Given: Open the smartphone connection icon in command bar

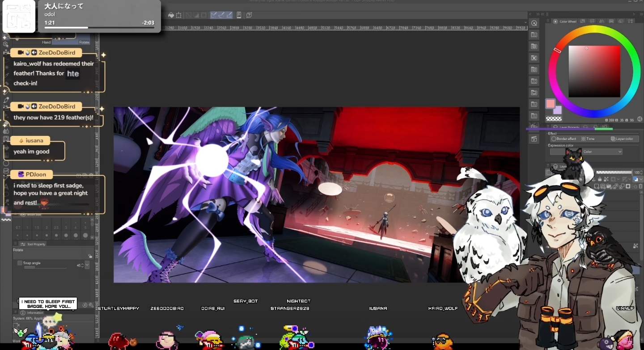Looking at the screenshot, I should pos(239,15).
